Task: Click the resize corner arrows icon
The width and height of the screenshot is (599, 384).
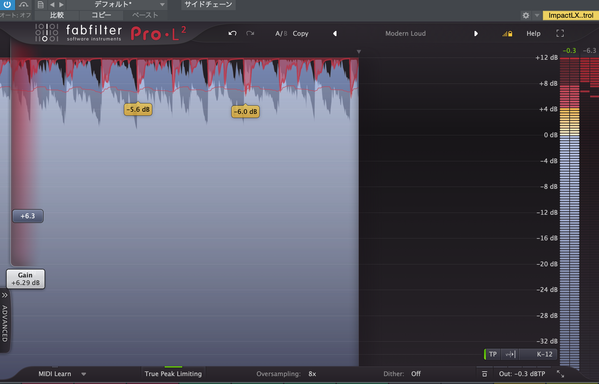Action: point(560,374)
